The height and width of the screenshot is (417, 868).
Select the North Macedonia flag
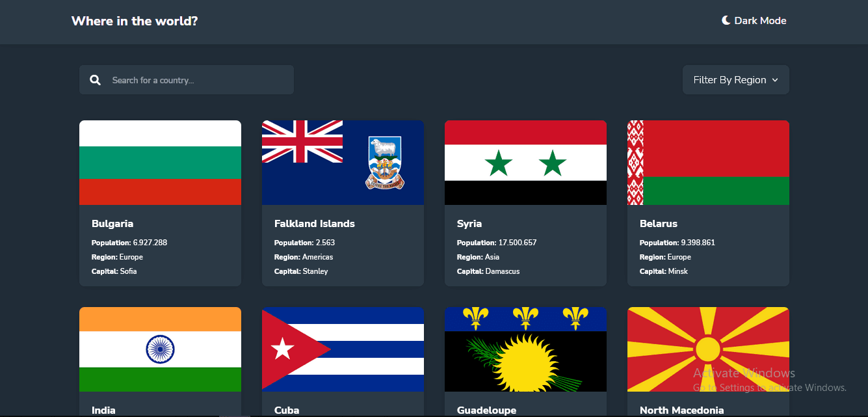tap(708, 349)
